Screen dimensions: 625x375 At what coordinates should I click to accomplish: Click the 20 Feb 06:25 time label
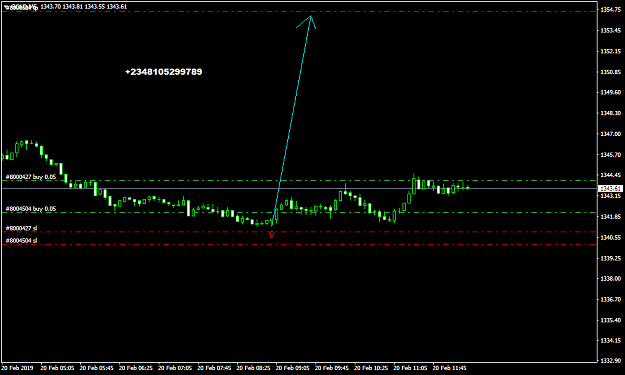136,368
